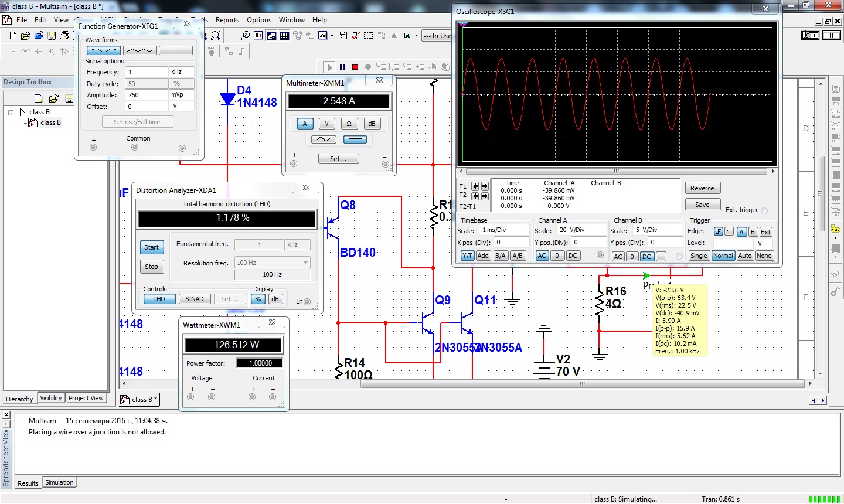Select multimeter dB measurement mode
This screenshot has width=844, height=504.
(372, 124)
